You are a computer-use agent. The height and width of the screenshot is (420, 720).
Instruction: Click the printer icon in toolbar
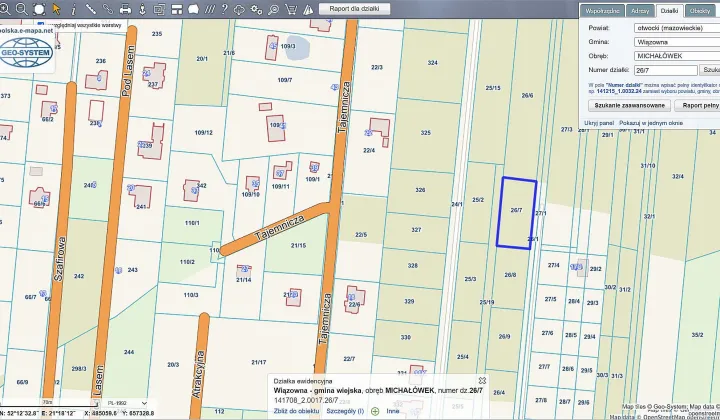tap(125, 9)
